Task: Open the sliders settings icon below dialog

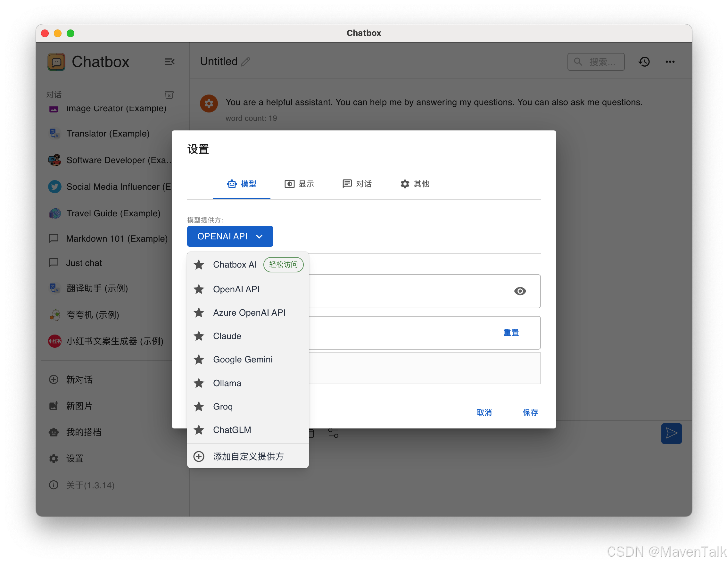Action: pyautogui.click(x=333, y=433)
